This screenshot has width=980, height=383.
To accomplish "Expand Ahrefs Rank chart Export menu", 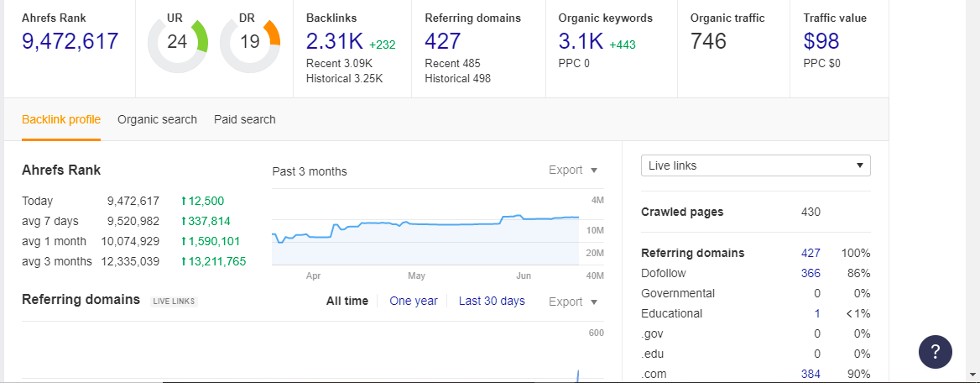I will pyautogui.click(x=573, y=170).
